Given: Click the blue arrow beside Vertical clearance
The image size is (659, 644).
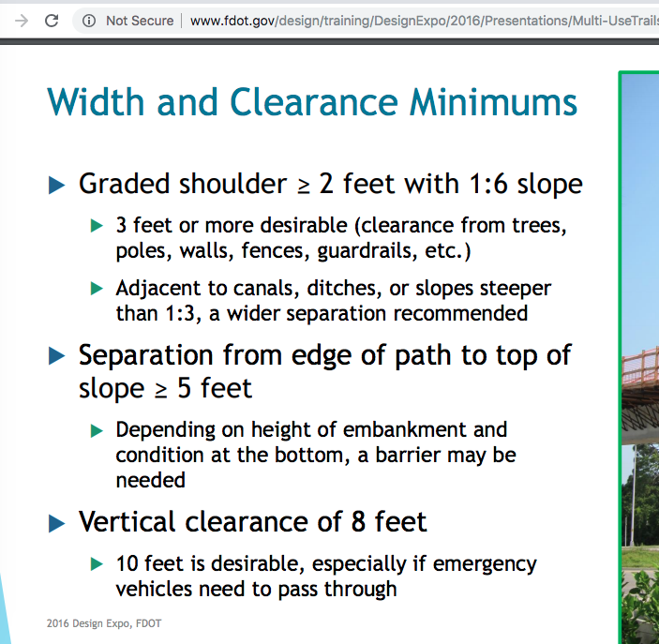Looking at the screenshot, I should 56,523.
